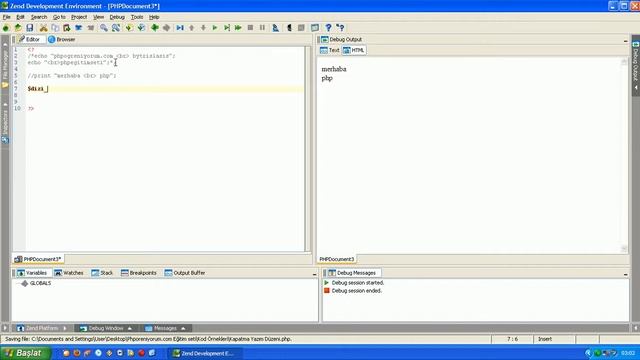Copy selection using the toolbar copy icon
The image size is (640, 360).
(x=55, y=28)
